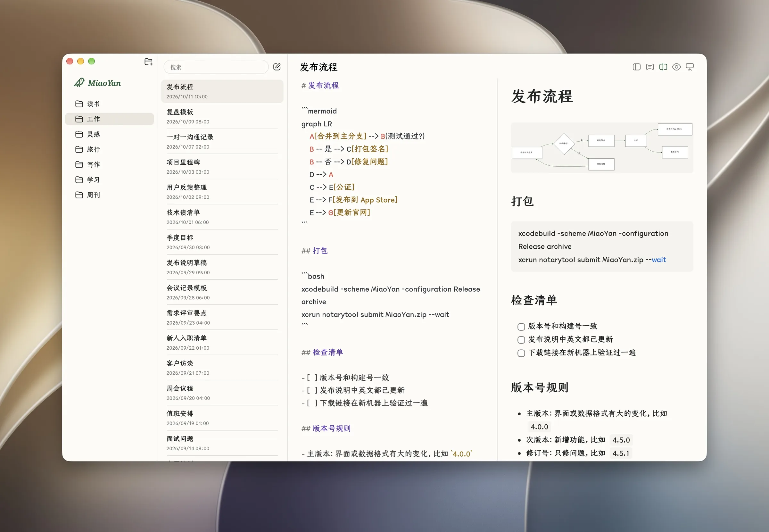Open the 需求评审要点 note

pos(222,317)
